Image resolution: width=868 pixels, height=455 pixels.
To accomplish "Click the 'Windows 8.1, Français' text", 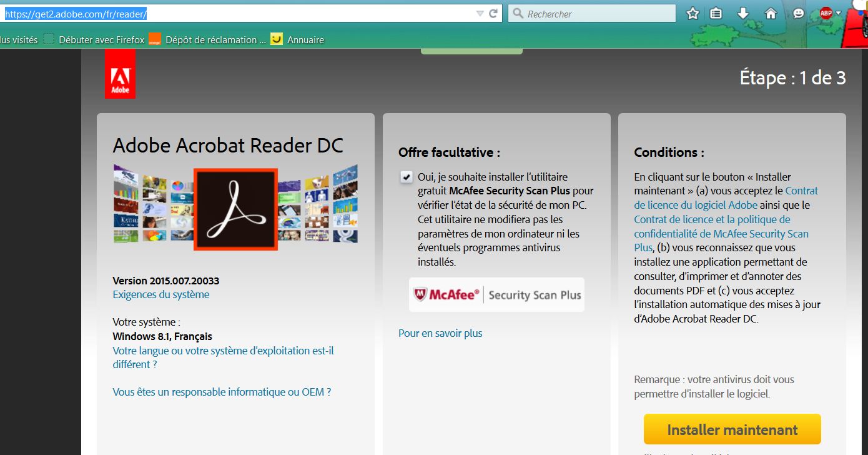I will (x=162, y=336).
